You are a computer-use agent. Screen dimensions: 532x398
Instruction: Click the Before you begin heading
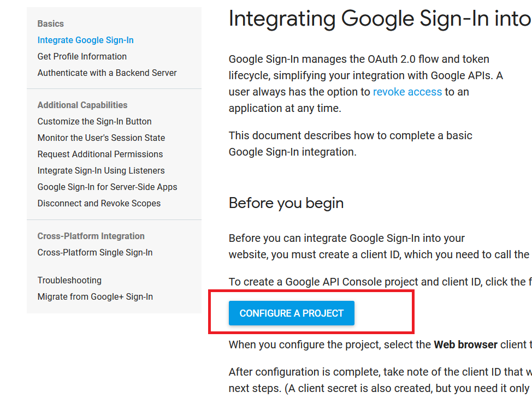coord(286,203)
